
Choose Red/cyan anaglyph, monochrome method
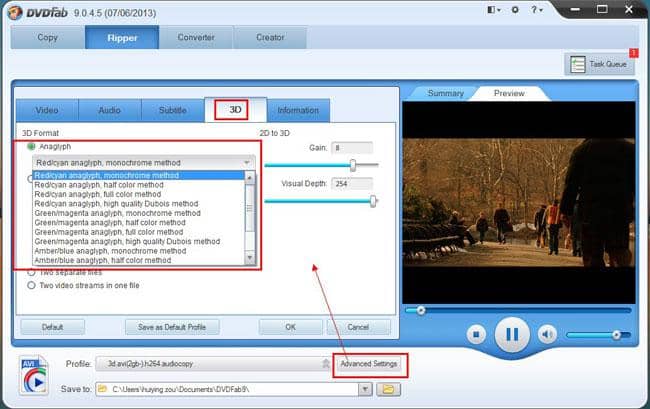139,175
